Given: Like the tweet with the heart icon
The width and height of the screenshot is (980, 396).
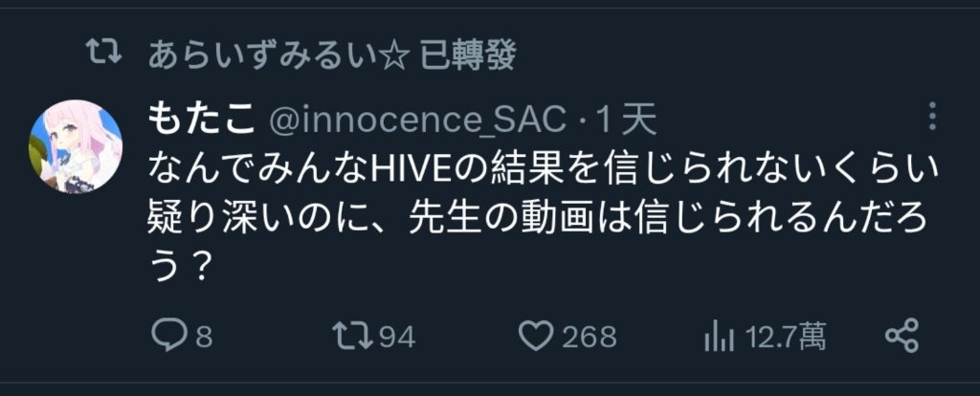Looking at the screenshot, I should click(x=537, y=338).
